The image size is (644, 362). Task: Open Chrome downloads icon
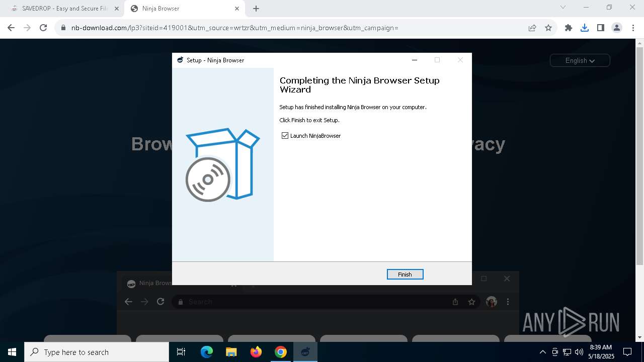point(585,28)
